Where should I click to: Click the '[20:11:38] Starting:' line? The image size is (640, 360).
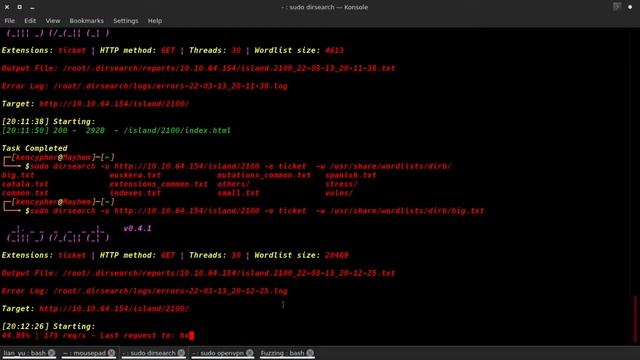[x=48, y=122]
